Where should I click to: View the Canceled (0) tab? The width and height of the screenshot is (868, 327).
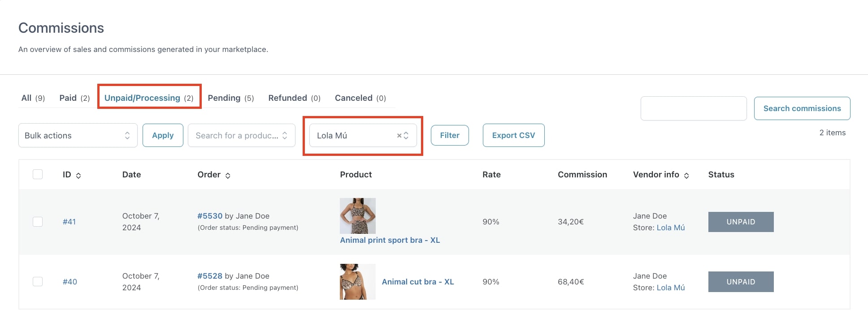tap(360, 98)
